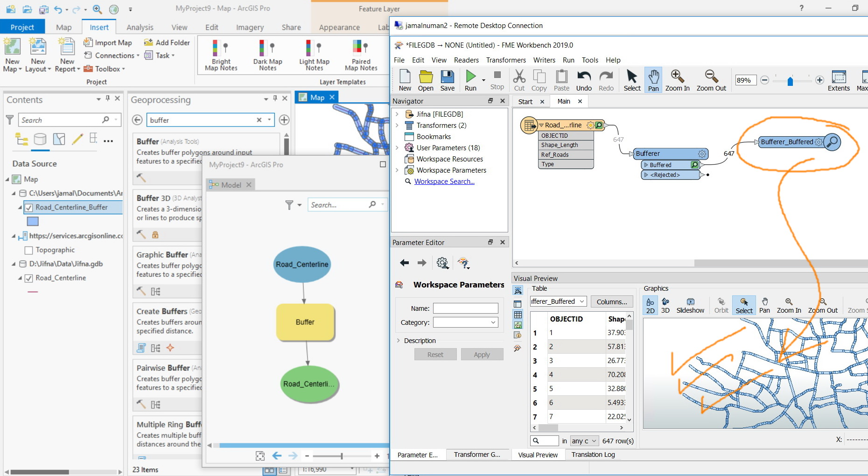Click the Slideshow icon in Graphics pane
Image resolution: width=868 pixels, height=476 pixels.
tap(690, 306)
